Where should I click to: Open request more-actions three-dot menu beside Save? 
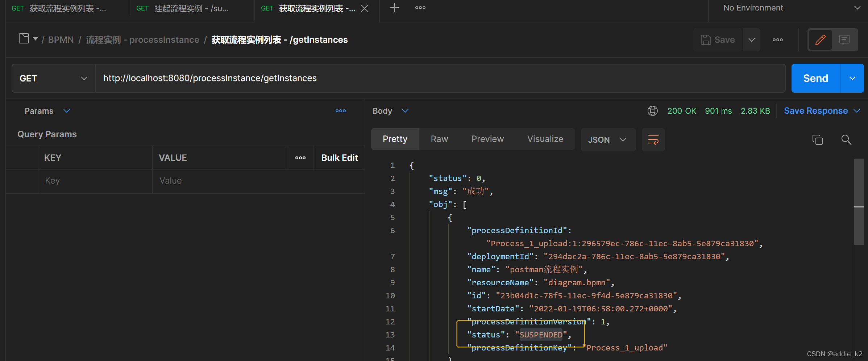pos(778,40)
